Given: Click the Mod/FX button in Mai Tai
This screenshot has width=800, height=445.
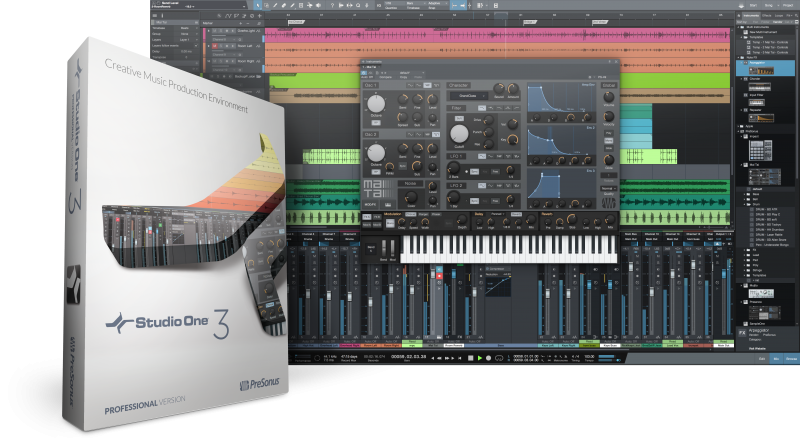Looking at the screenshot, I should [370, 204].
